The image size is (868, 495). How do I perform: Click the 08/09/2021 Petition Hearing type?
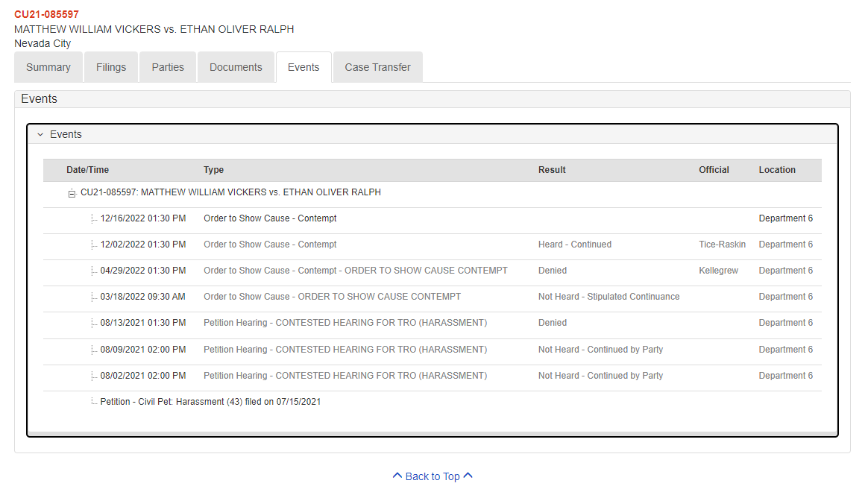point(345,350)
